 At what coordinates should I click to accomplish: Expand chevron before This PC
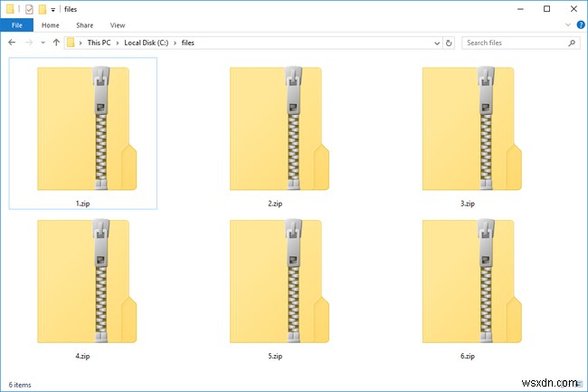81,43
